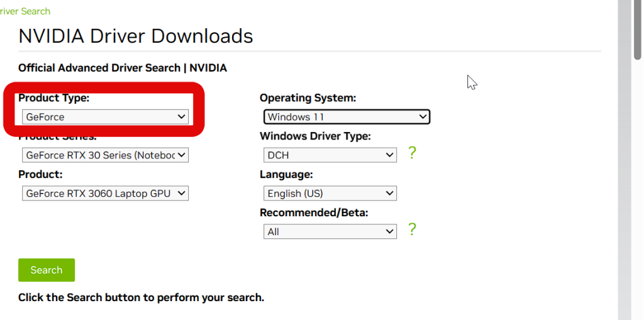Click the "Language:" label
This screenshot has width=644, height=320.
pos(286,175)
